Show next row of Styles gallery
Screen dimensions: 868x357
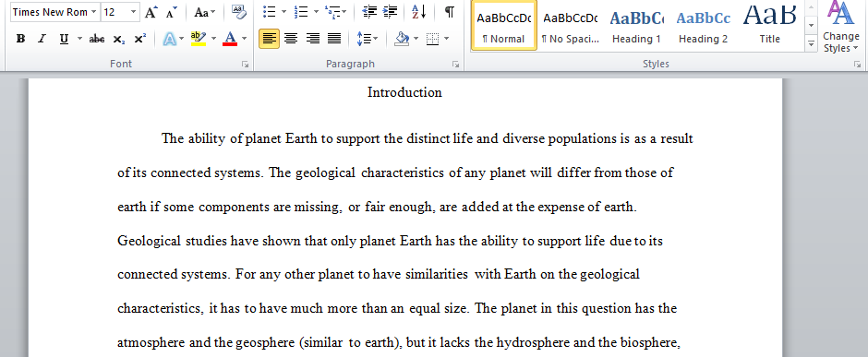(812, 26)
